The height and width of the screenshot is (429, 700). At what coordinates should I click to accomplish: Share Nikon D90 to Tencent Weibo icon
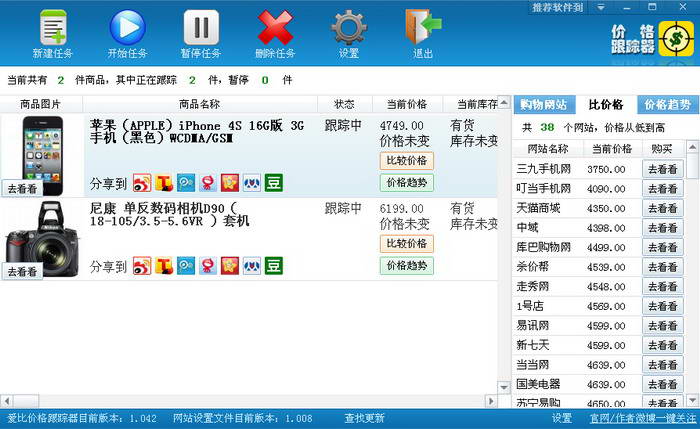[186, 266]
